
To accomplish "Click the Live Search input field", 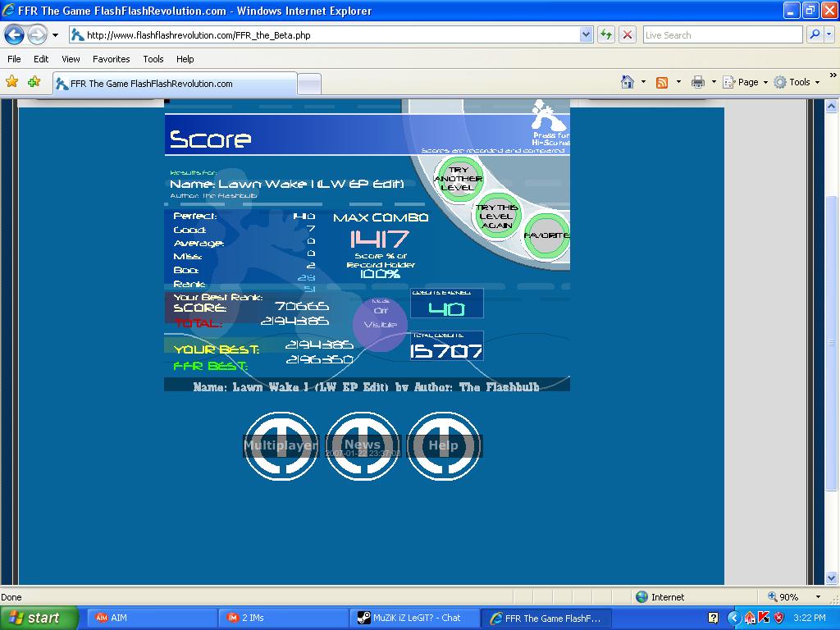I will click(x=722, y=35).
